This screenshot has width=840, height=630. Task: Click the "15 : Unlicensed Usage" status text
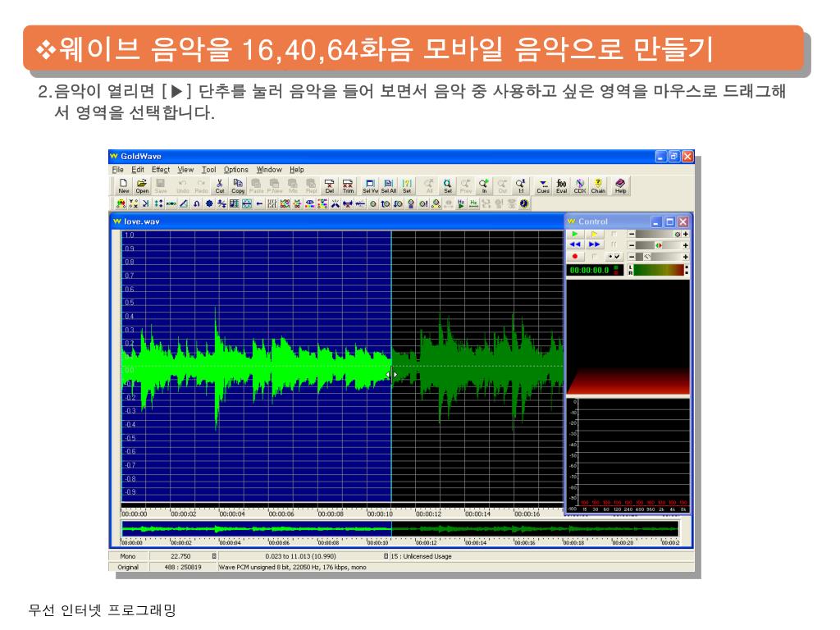tap(421, 556)
